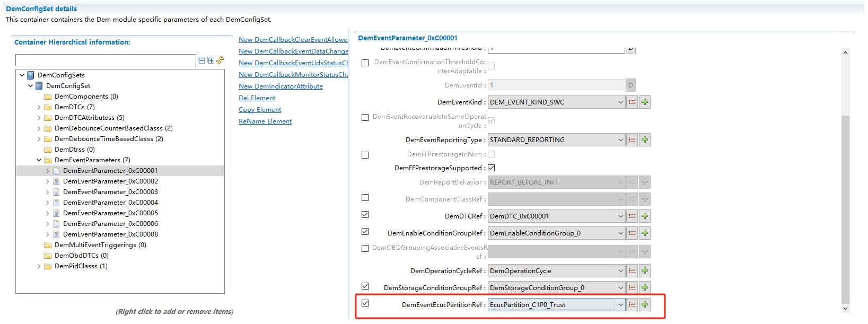Click the link/sync icon beside tree search

click(220, 60)
